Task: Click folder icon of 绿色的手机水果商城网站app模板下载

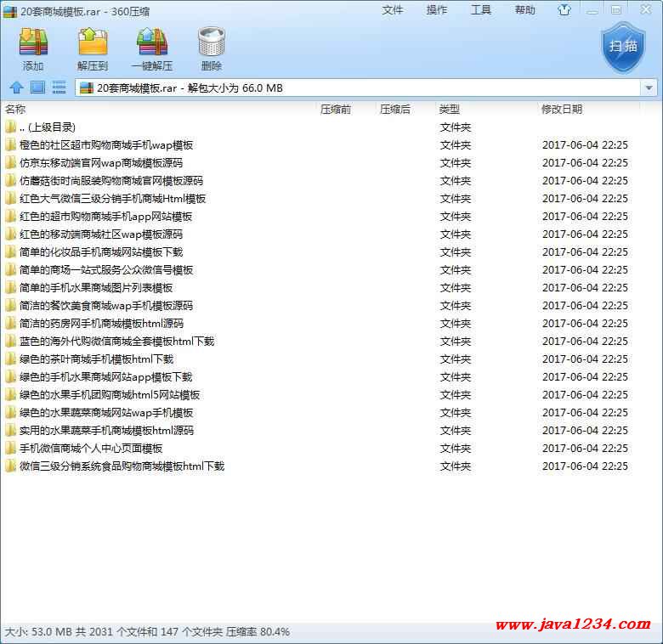Action: tap(10, 377)
